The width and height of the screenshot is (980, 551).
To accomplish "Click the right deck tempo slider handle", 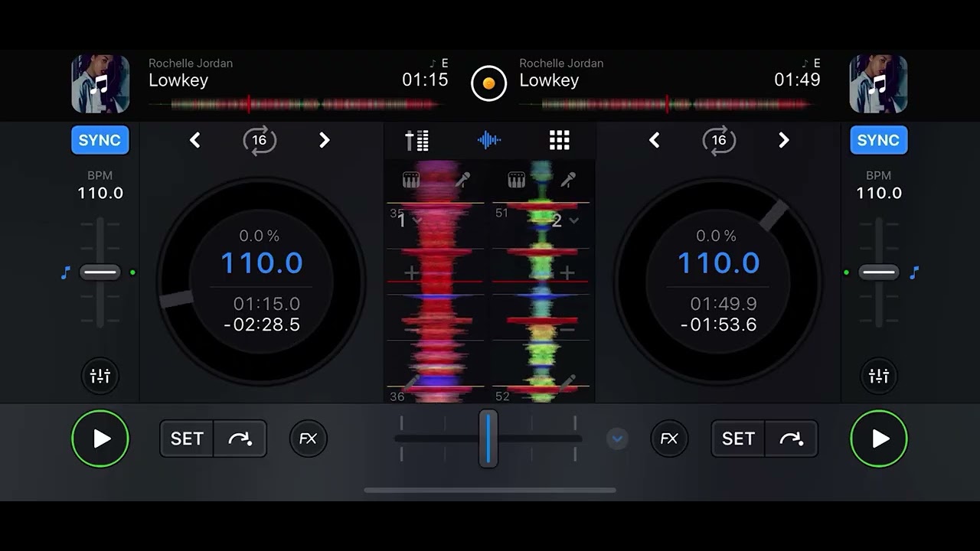I will click(x=878, y=272).
